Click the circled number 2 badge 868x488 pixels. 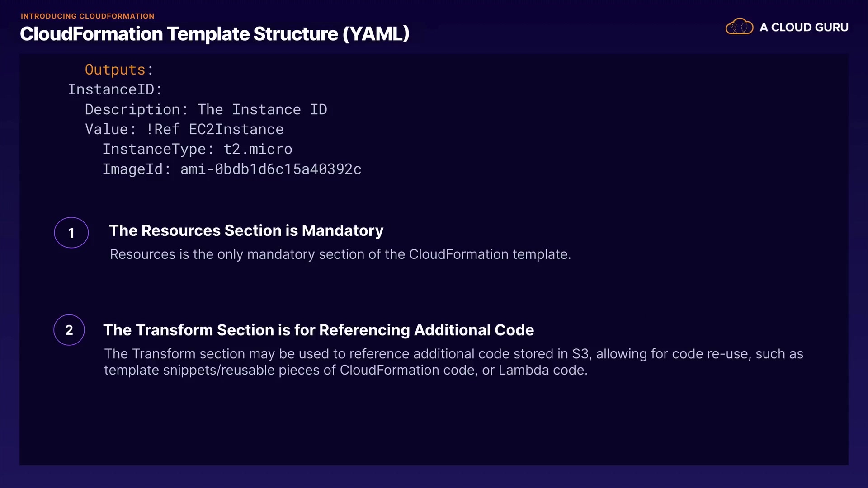point(69,330)
